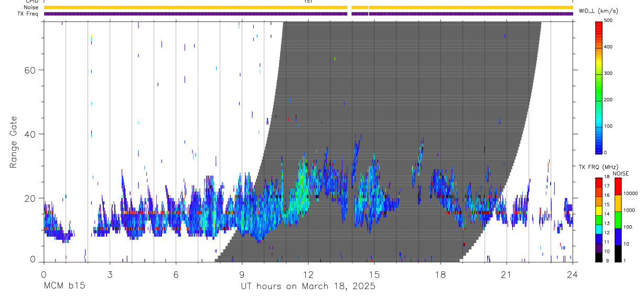
Task: Click the '300' label on width colorbar
Action: (608, 73)
